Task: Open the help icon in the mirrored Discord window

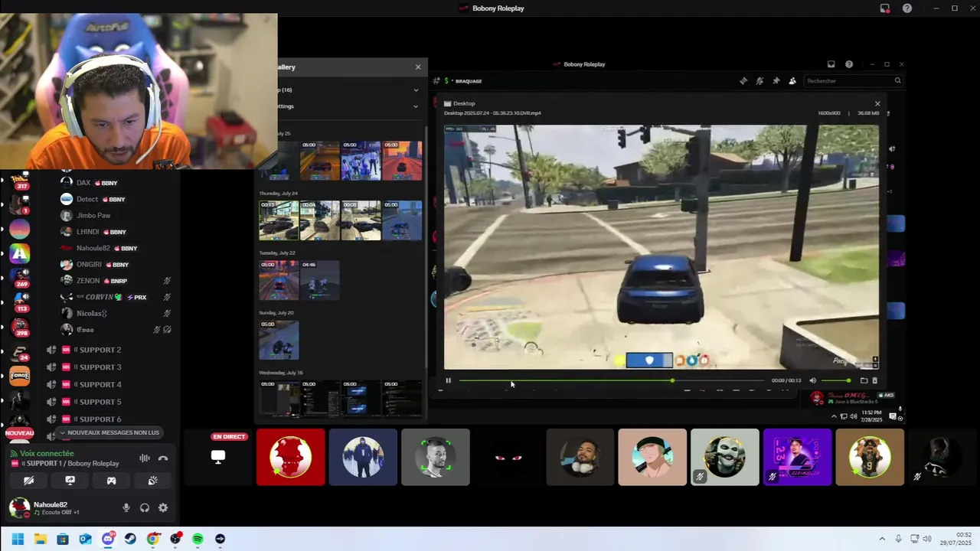Action: (x=849, y=64)
